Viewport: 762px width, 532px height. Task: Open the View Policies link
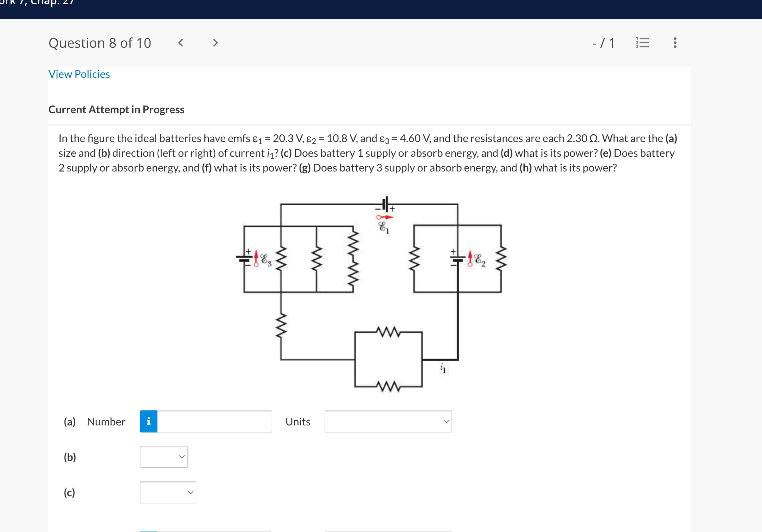pos(79,74)
